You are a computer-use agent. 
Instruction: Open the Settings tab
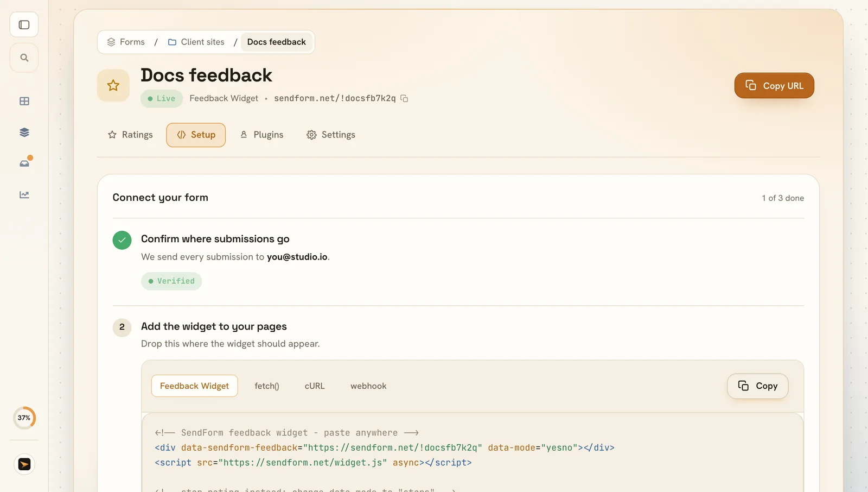331,135
